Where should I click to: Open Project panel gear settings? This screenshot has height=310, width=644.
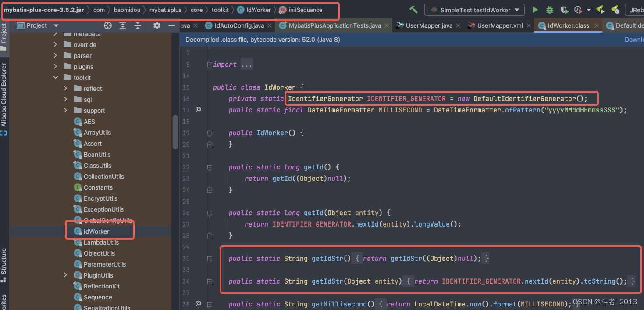click(157, 25)
